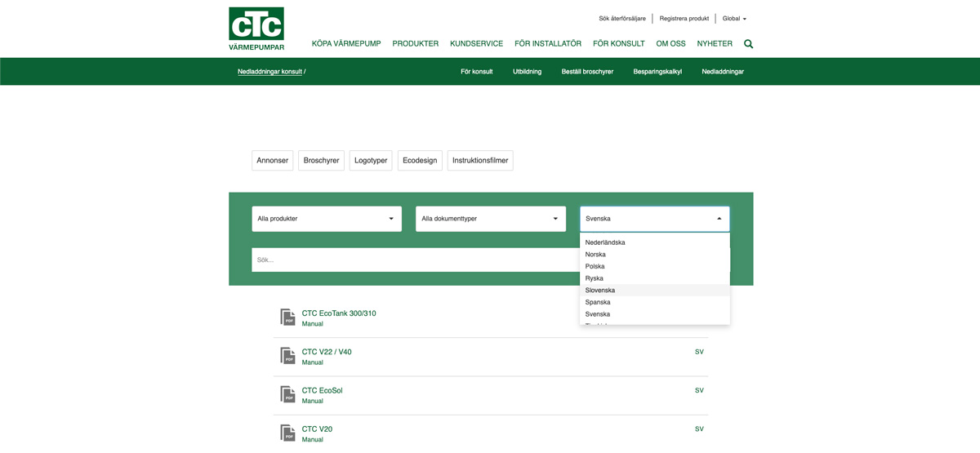Select Polska from language list
Screen dimensions: 980x453
(655, 266)
